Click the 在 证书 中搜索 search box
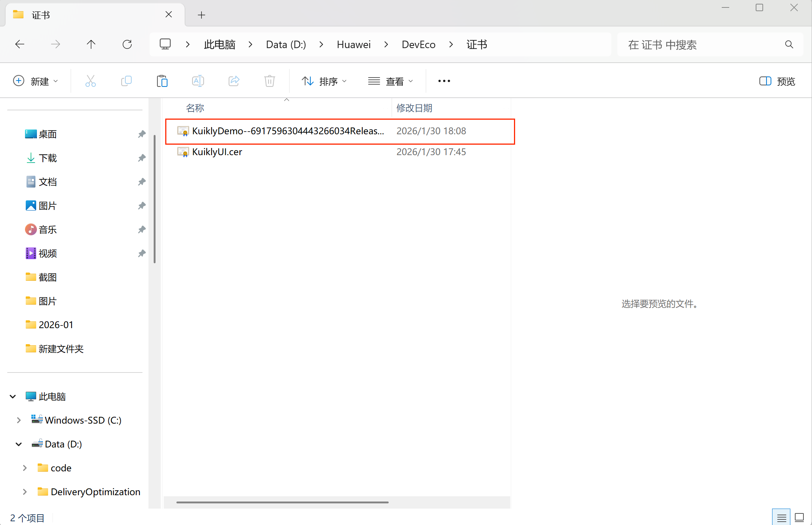Image resolution: width=812 pixels, height=525 pixels. click(x=701, y=45)
